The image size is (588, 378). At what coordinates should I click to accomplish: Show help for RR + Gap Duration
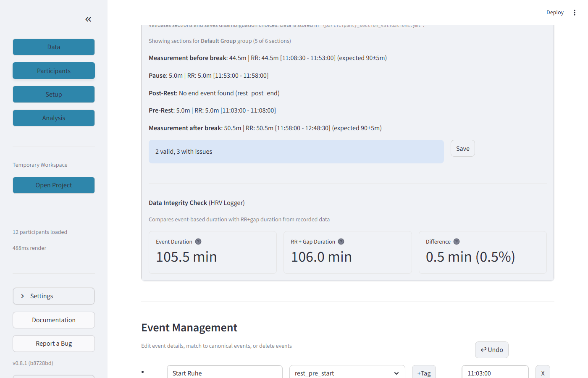pyautogui.click(x=341, y=241)
